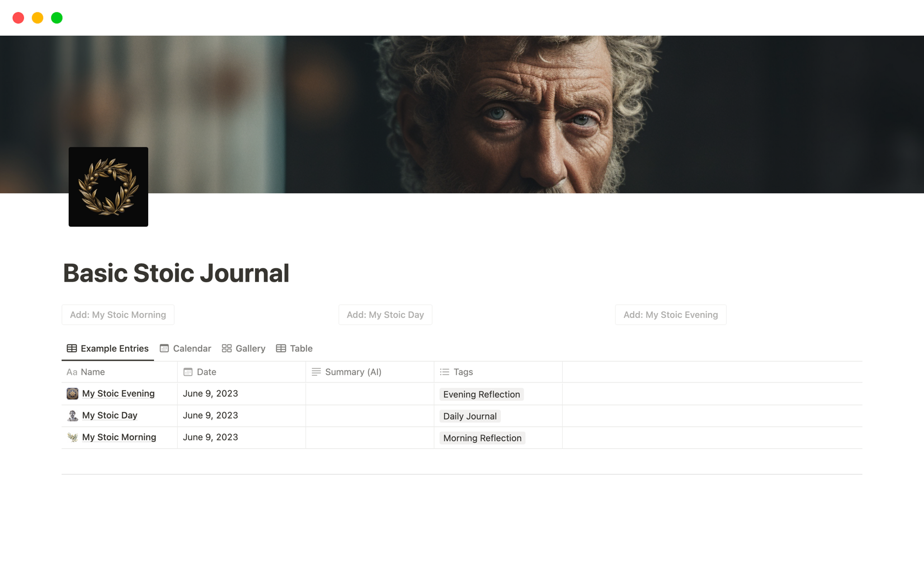This screenshot has height=578, width=924.
Task: Open the My Stoic Morning entry link
Action: coord(119,437)
